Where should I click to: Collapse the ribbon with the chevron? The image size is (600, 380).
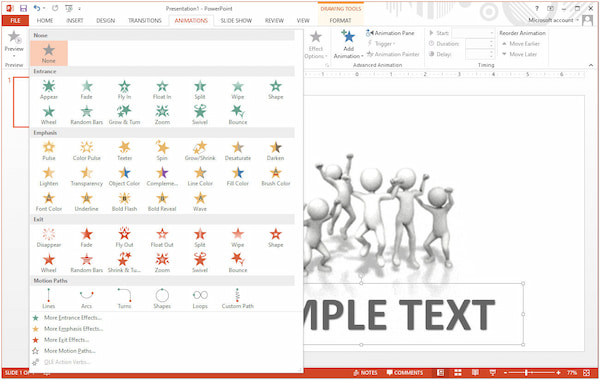(x=590, y=65)
